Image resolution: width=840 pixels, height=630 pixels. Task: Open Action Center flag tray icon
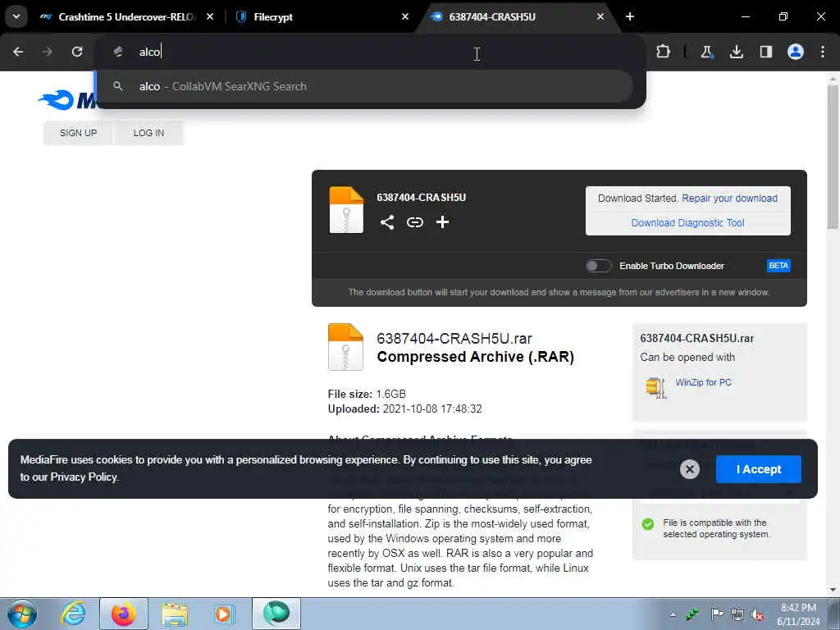tap(716, 614)
